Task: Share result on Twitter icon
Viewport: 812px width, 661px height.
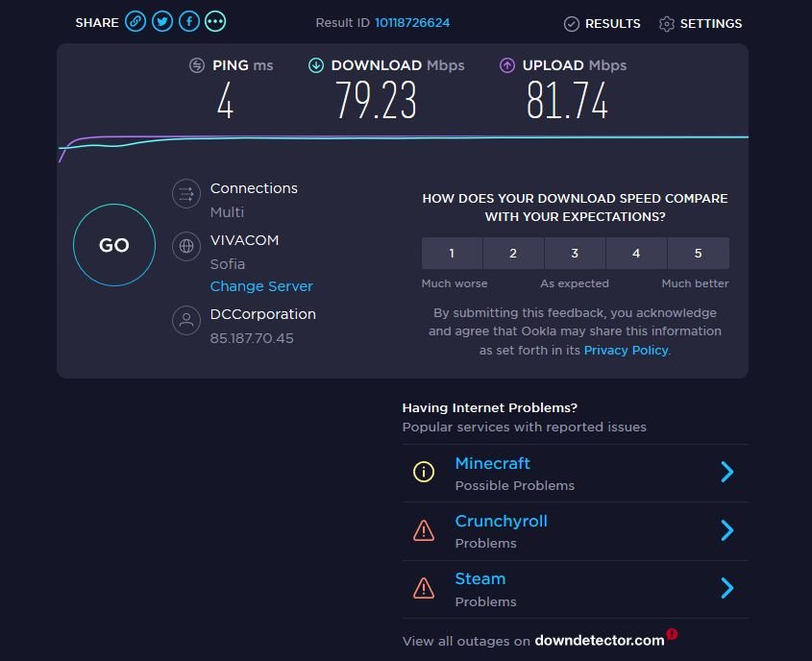Action: pos(162,22)
